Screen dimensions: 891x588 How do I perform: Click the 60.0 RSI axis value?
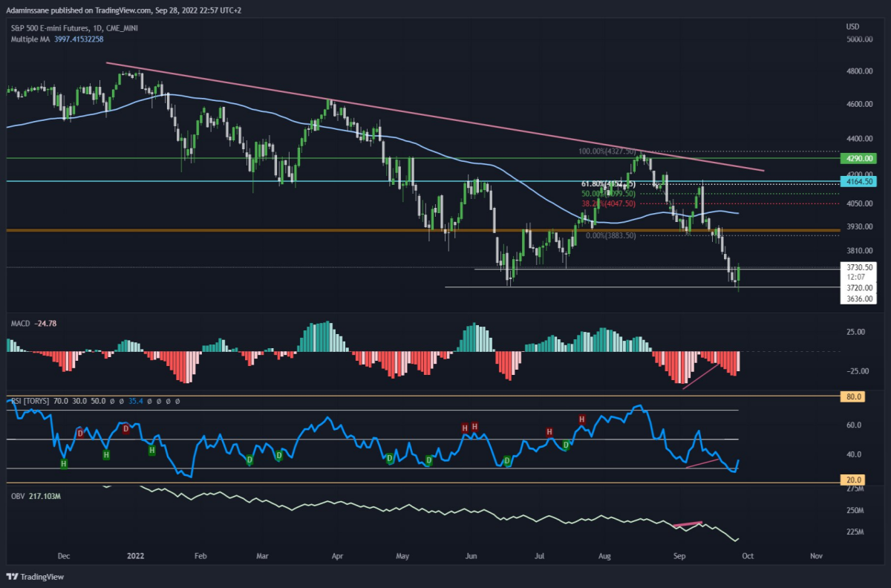tap(854, 425)
